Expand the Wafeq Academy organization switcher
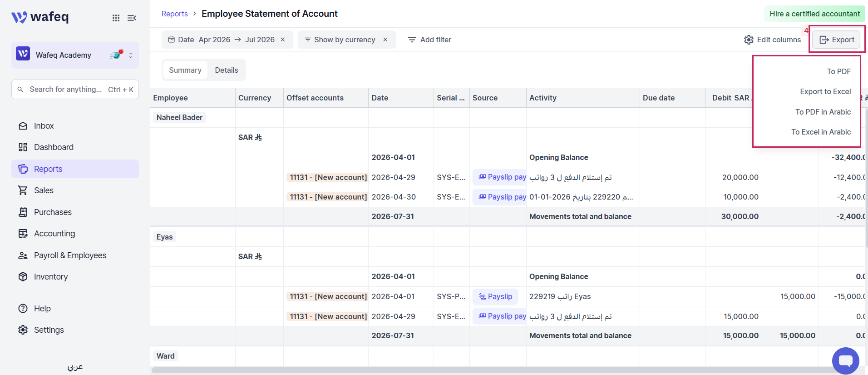Image resolution: width=868 pixels, height=375 pixels. point(75,55)
